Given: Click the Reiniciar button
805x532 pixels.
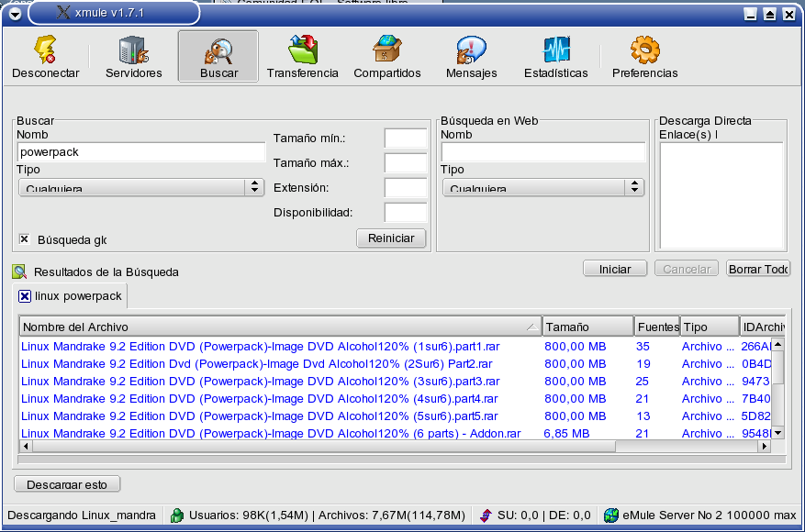Looking at the screenshot, I should click(x=391, y=238).
